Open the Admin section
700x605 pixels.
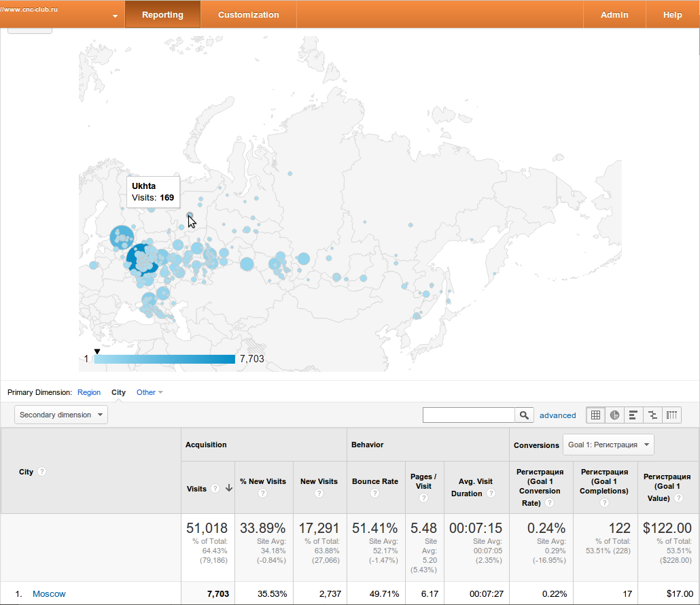(x=614, y=14)
